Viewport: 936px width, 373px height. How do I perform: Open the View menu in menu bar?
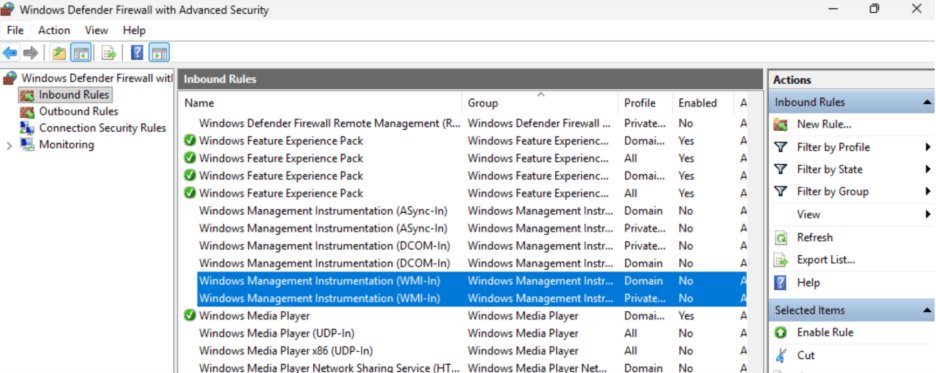[97, 30]
